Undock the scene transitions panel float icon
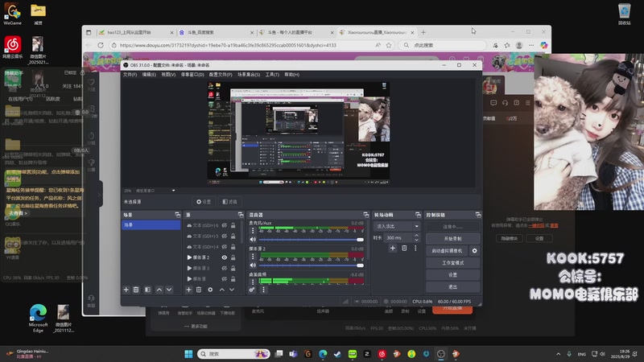Viewport: 644px width, 362px height. pyautogui.click(x=418, y=215)
